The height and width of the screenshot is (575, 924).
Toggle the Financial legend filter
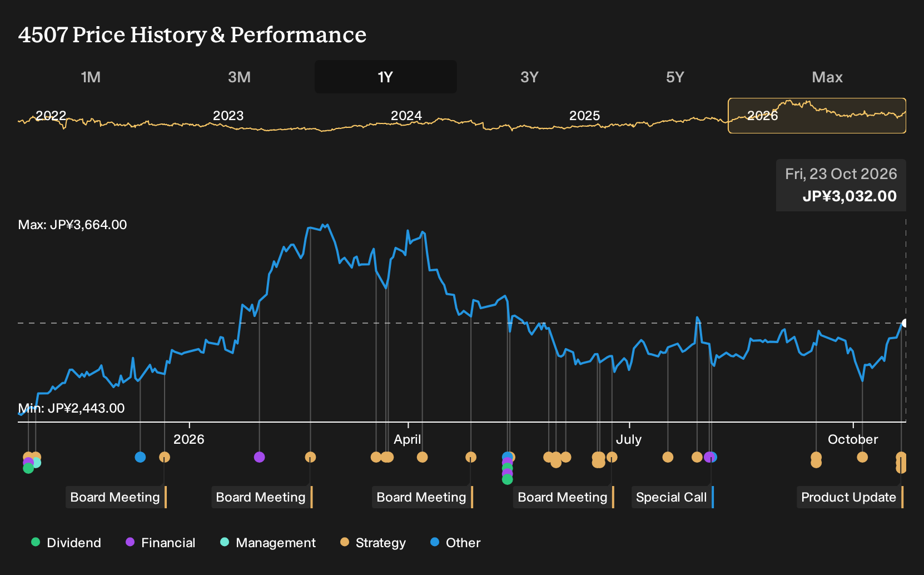pos(161,542)
